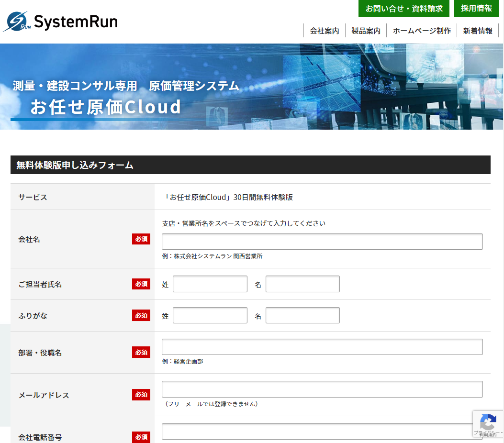Focus ふりがな 姓 input
The width and height of the screenshot is (504, 443).
(x=210, y=315)
